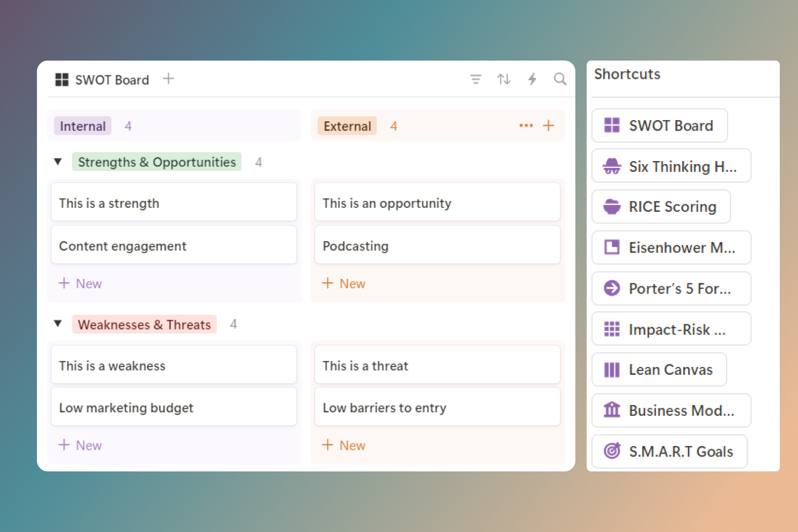Click the plus next to the External header
This screenshot has height=532, width=798.
pyautogui.click(x=548, y=126)
